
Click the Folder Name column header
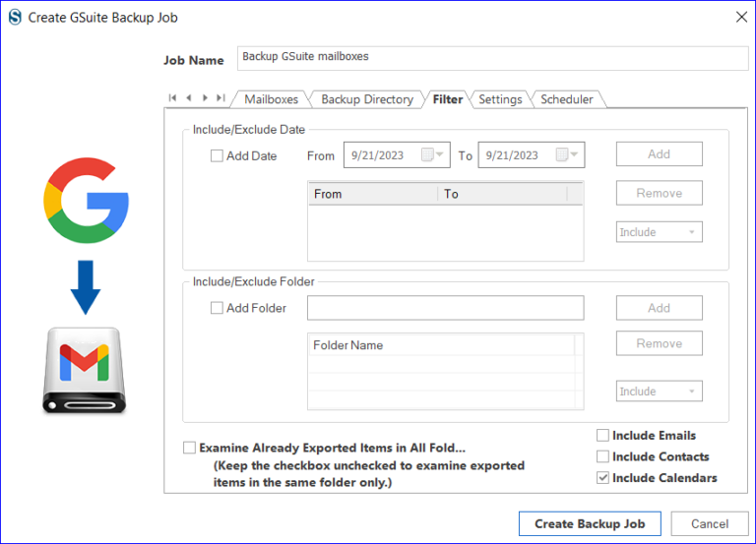point(441,345)
